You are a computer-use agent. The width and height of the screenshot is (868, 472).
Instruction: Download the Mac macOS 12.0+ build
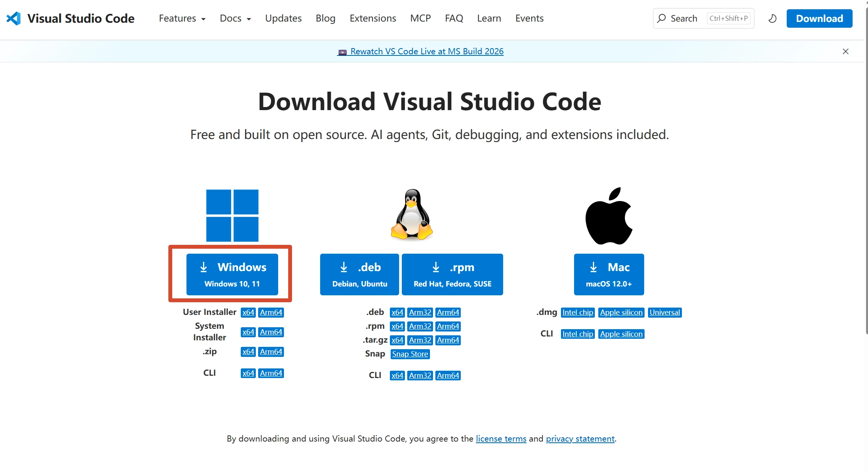[x=609, y=274]
